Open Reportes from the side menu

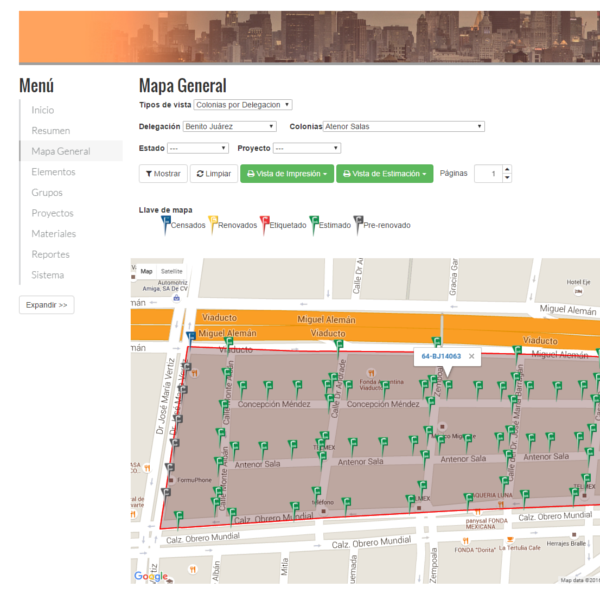pyautogui.click(x=50, y=254)
